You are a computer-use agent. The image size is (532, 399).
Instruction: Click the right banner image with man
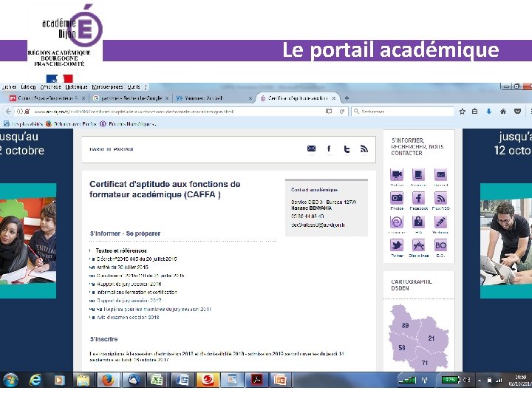506,241
